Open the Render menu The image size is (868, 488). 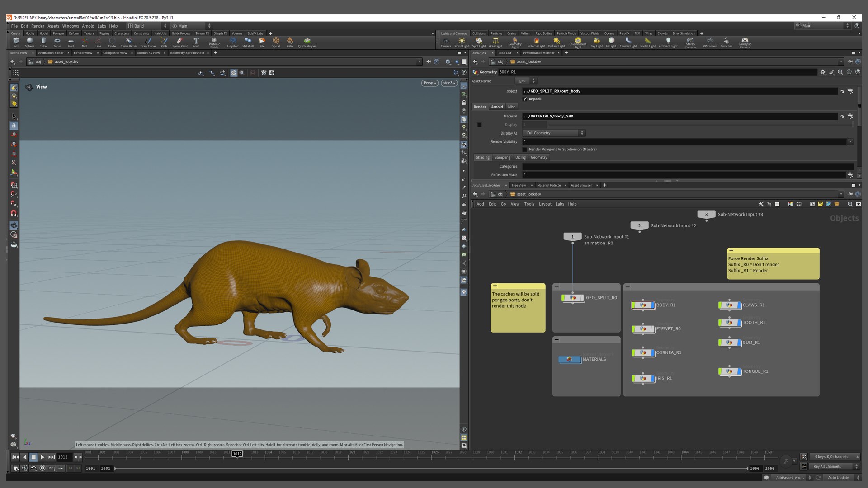tap(38, 26)
